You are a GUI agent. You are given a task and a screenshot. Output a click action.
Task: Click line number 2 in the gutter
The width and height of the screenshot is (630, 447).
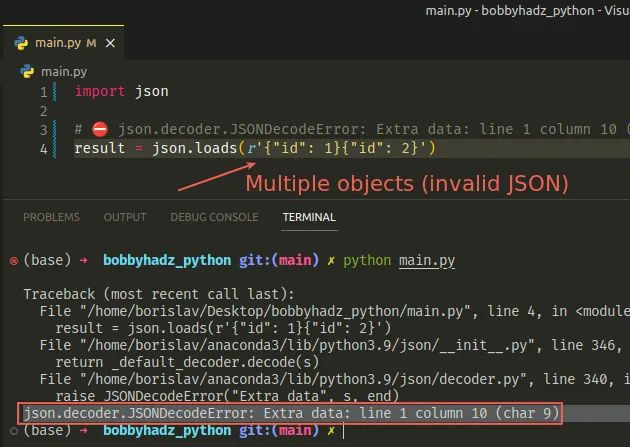44,111
